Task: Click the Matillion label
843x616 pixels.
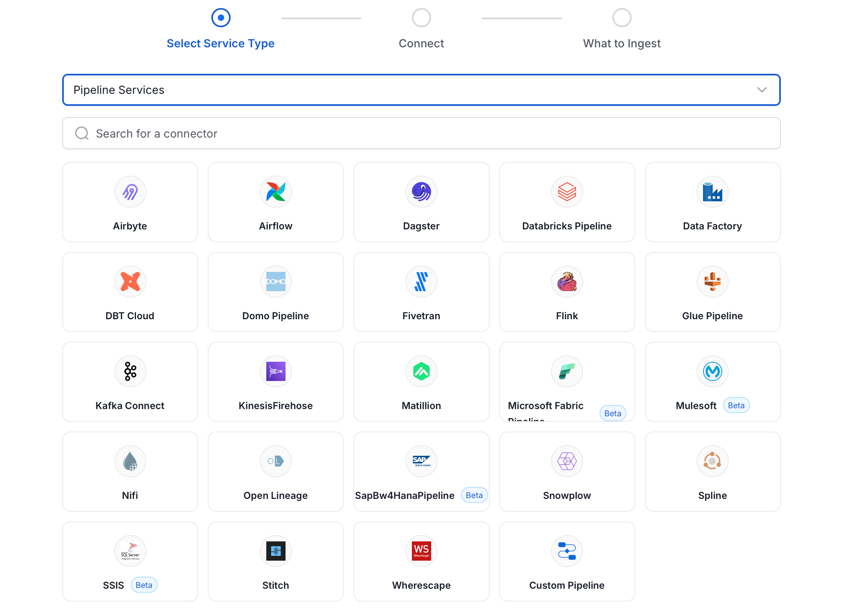Action: (421, 406)
